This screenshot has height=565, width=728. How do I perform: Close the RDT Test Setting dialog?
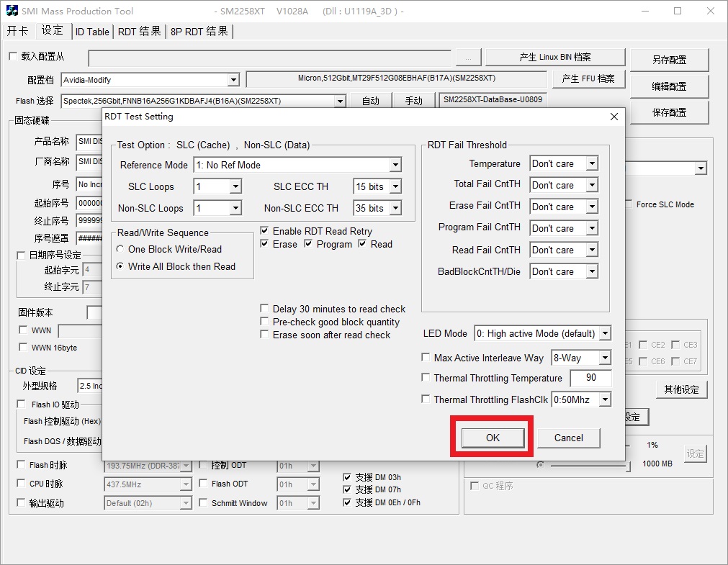point(614,117)
